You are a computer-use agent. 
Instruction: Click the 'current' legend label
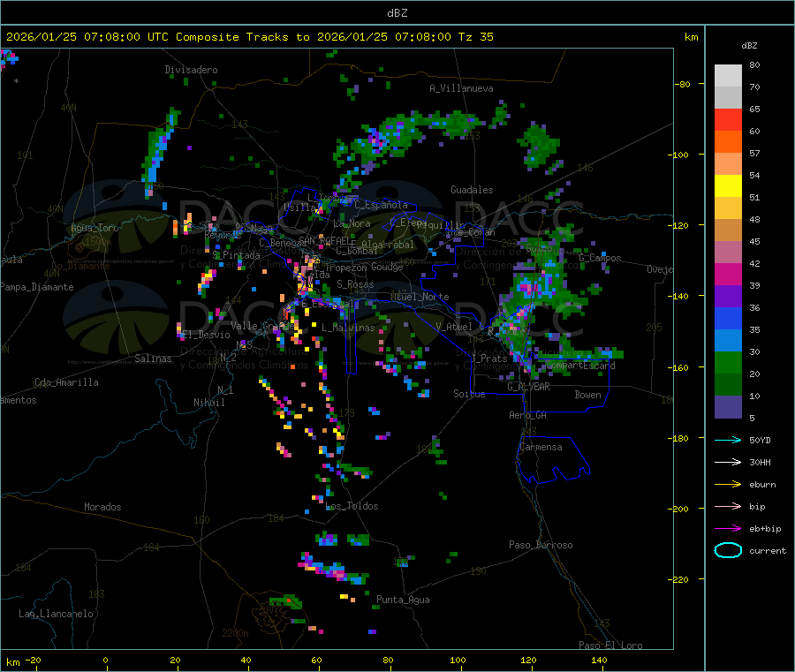768,551
